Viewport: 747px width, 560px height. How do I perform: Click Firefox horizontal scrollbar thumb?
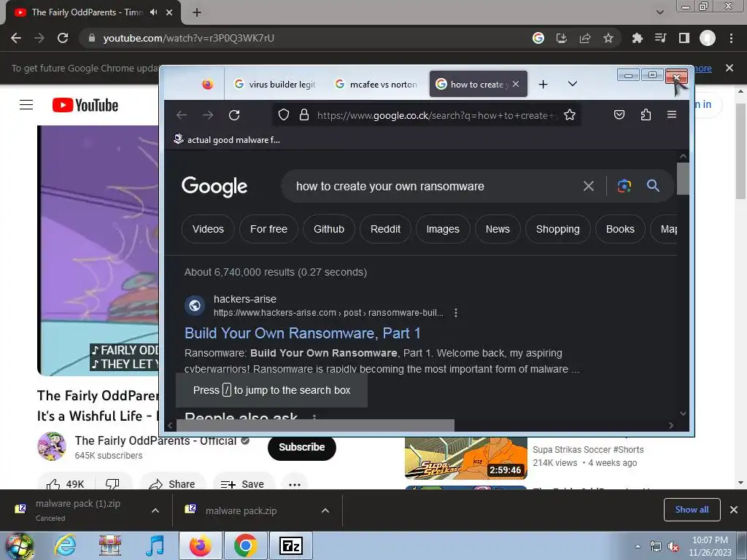tap(315, 425)
